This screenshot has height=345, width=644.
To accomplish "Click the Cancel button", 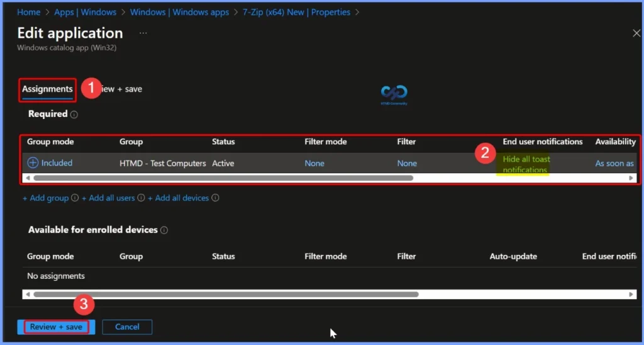I will (x=127, y=327).
